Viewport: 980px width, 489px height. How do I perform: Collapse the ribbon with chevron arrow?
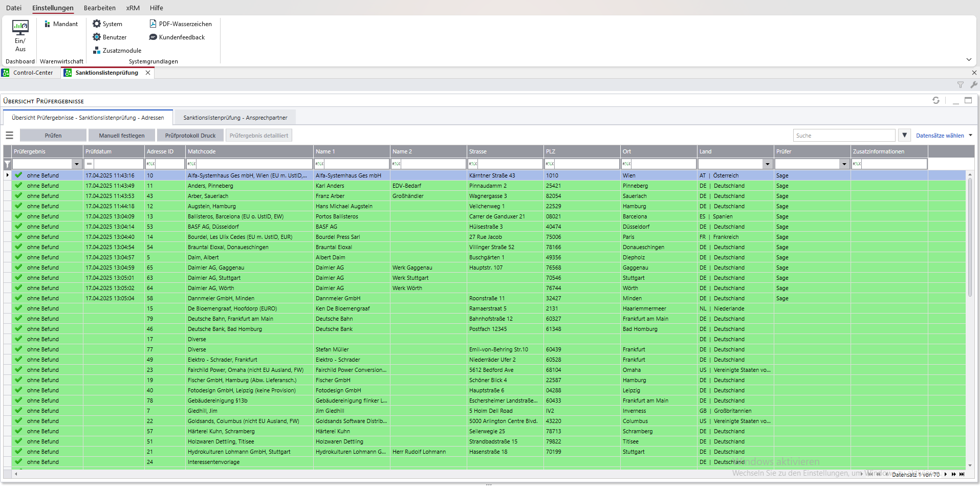pos(969,60)
